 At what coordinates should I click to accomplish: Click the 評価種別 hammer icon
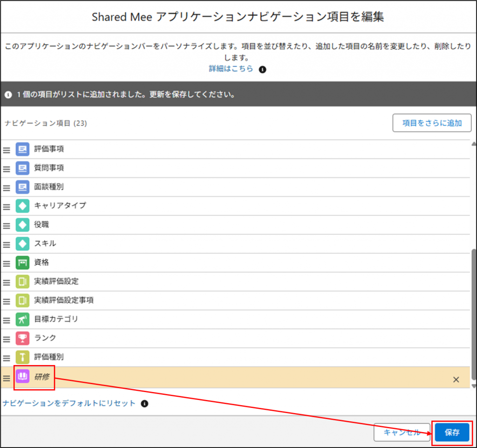click(x=22, y=357)
